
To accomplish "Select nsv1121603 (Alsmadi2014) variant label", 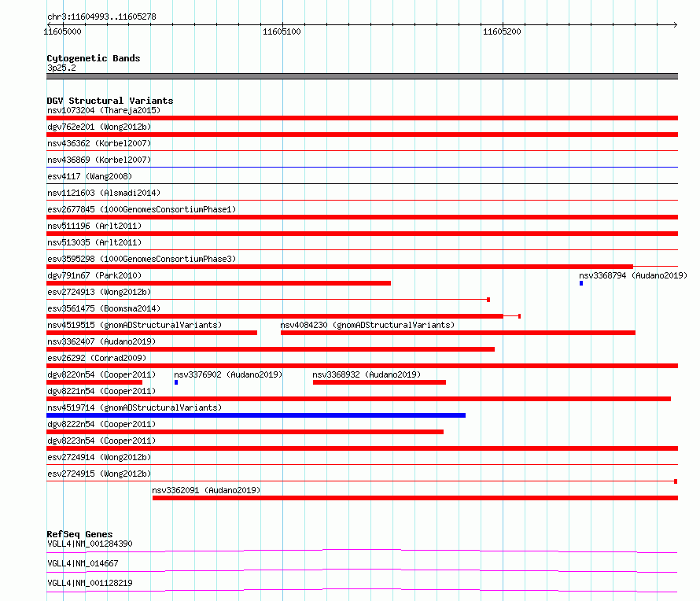I will [104, 193].
